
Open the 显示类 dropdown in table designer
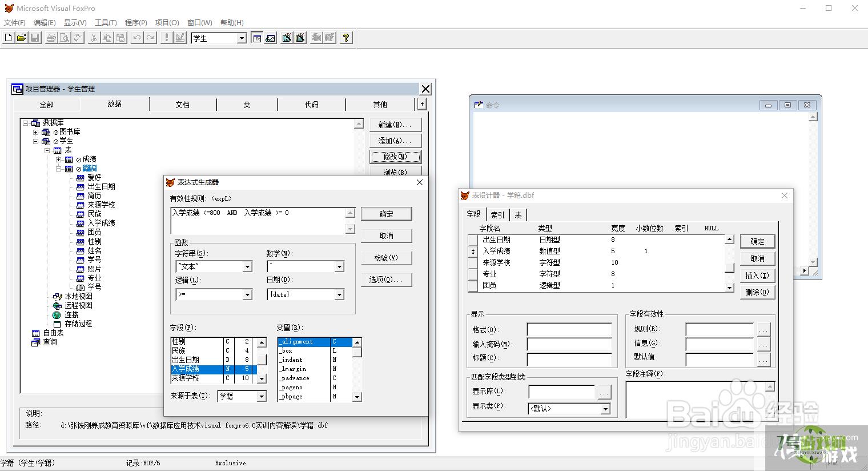coord(605,409)
